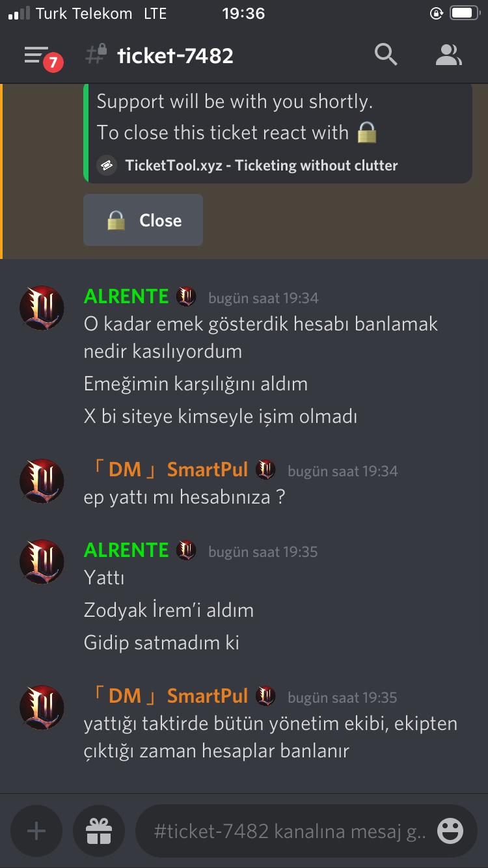Tap the message 'ep yattı mı hesabınıza ?'
This screenshot has width=488, height=868.
pos(185,498)
